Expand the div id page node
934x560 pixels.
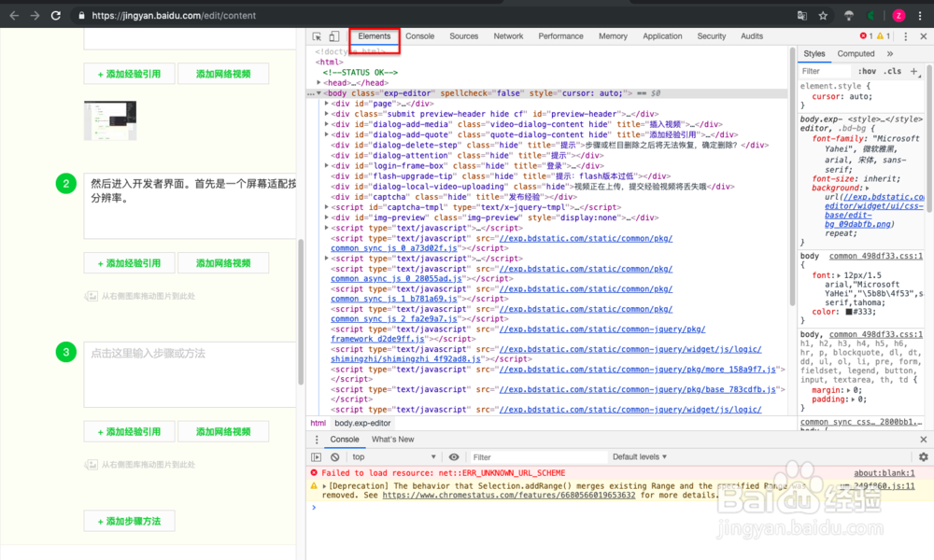coord(326,104)
